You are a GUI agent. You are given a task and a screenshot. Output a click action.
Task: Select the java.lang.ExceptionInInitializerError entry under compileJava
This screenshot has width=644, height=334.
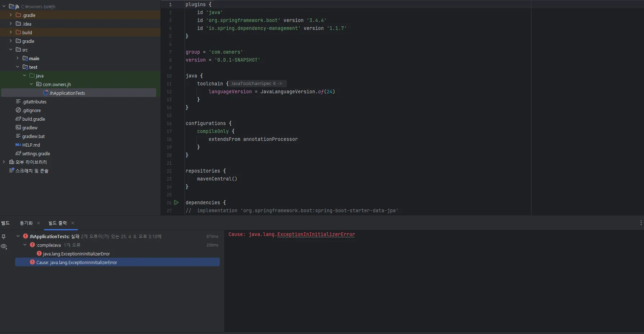point(76,254)
